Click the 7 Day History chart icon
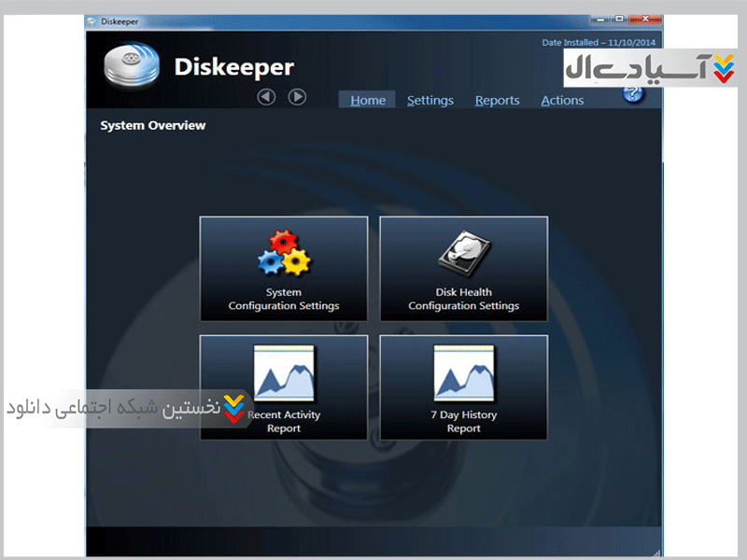Image resolution: width=747 pixels, height=560 pixels. pyautogui.click(x=463, y=373)
